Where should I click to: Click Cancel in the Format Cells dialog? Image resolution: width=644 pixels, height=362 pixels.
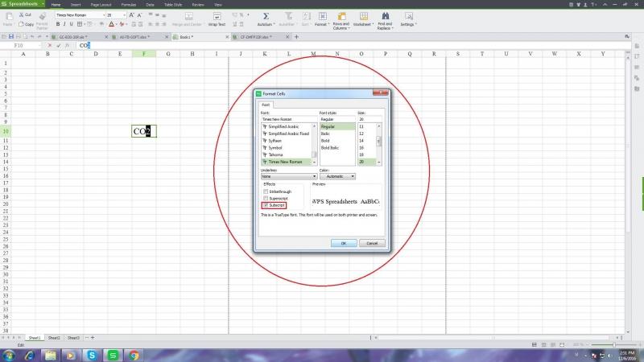371,242
